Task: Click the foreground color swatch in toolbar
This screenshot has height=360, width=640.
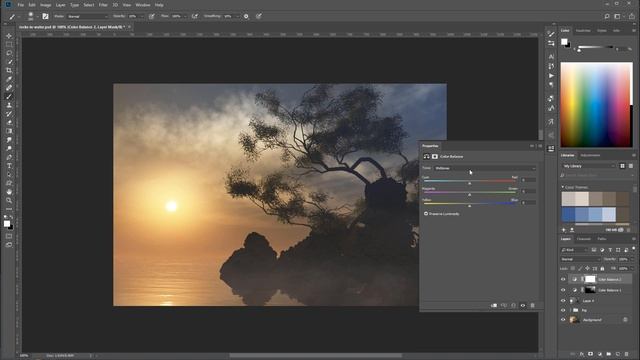Action: 7,223
